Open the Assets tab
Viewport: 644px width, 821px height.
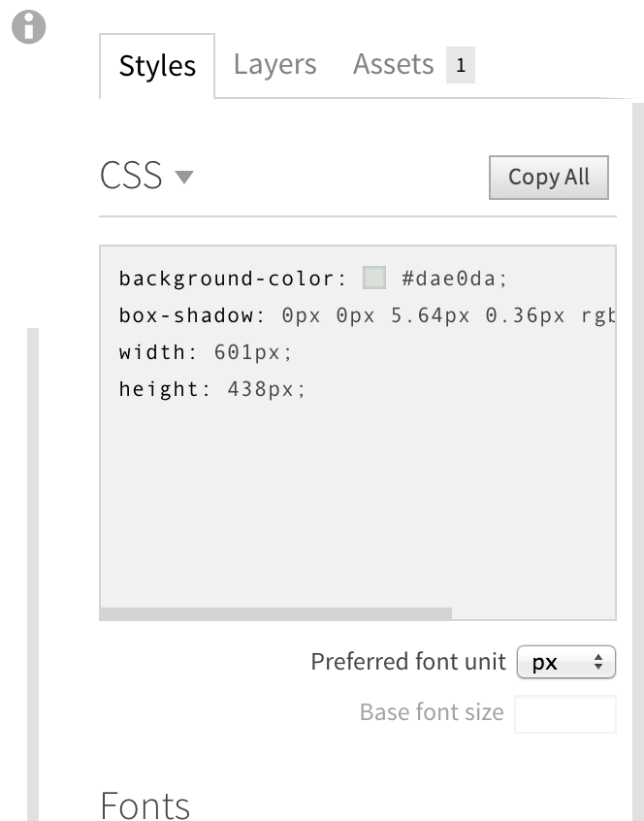[394, 64]
